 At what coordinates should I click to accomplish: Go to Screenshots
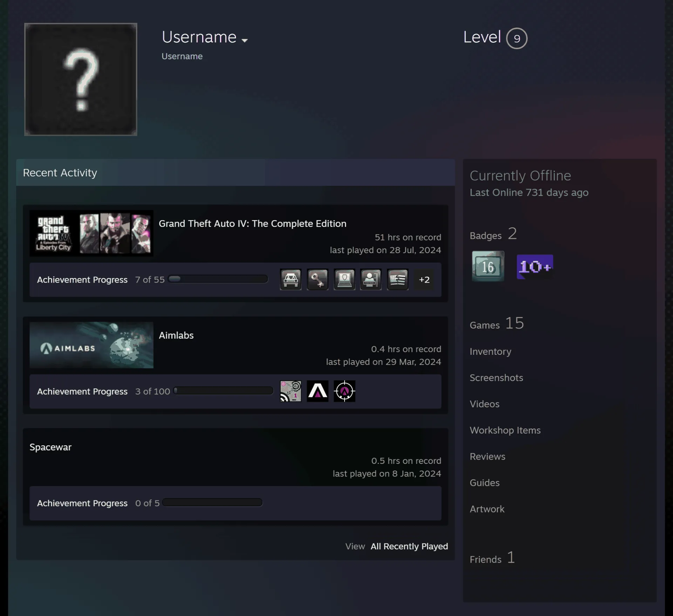click(496, 378)
